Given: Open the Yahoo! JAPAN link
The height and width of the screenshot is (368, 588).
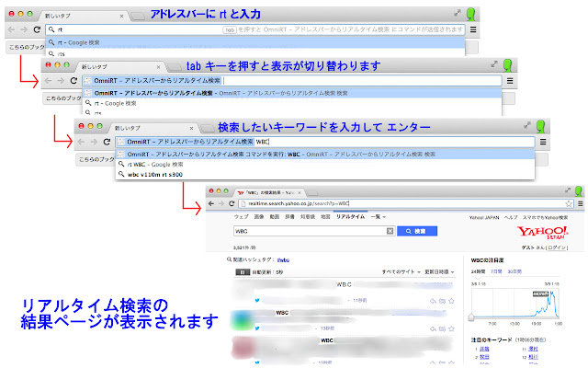Looking at the screenshot, I should [x=484, y=217].
